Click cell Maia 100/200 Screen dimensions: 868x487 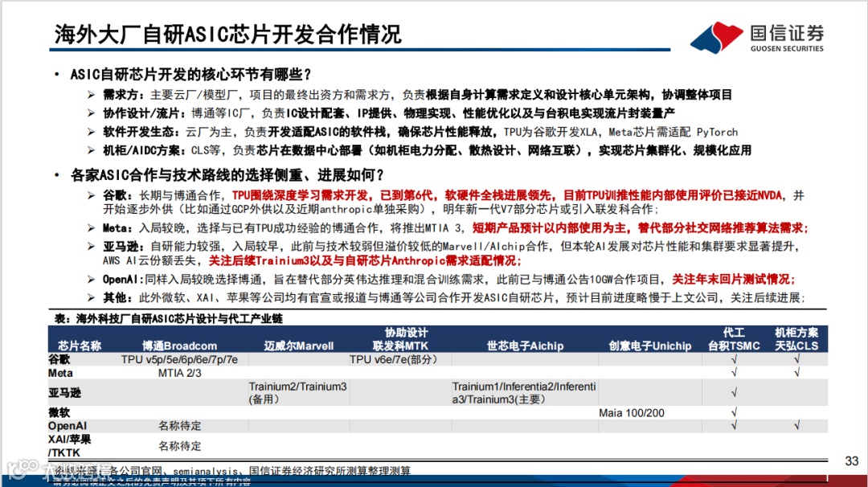coord(632,413)
